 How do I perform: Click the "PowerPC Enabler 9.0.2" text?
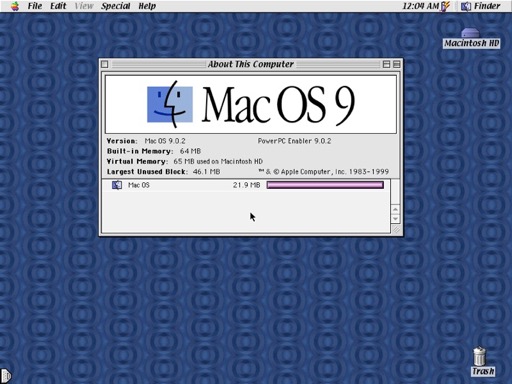[294, 141]
